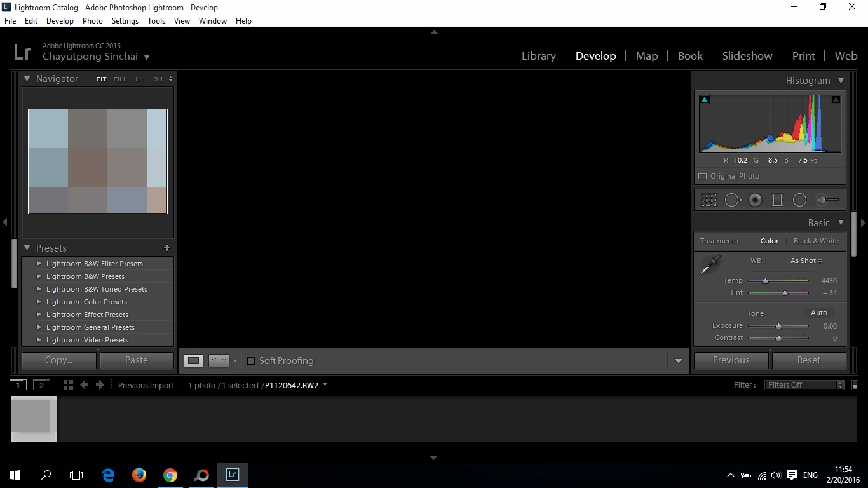Go forward with filmstrip right arrow

pos(100,385)
